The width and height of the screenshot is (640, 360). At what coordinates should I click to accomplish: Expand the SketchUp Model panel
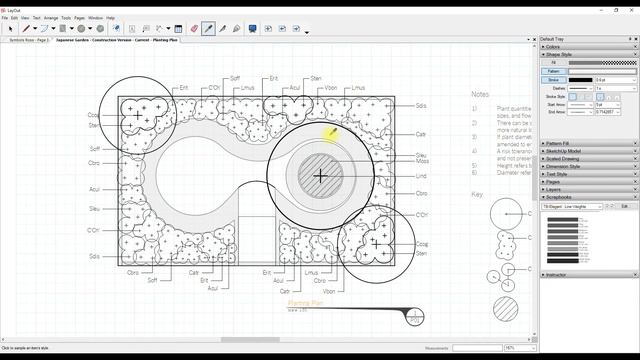[x=589, y=151]
